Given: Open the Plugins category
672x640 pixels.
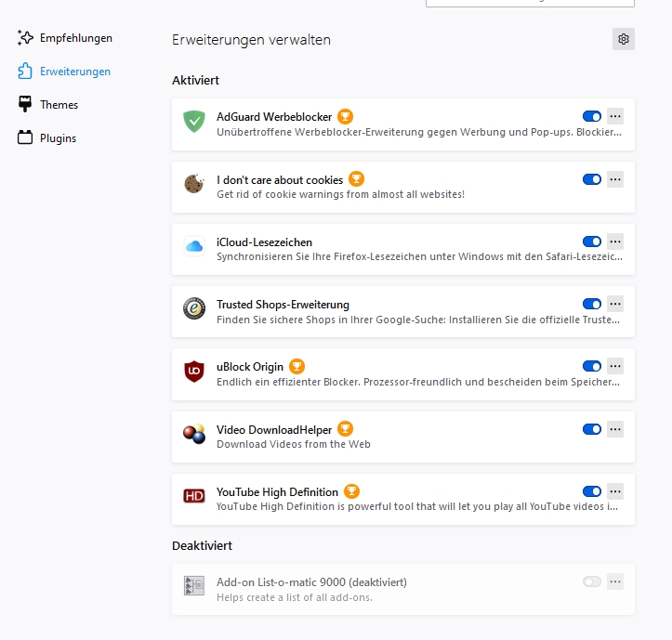Looking at the screenshot, I should point(58,138).
